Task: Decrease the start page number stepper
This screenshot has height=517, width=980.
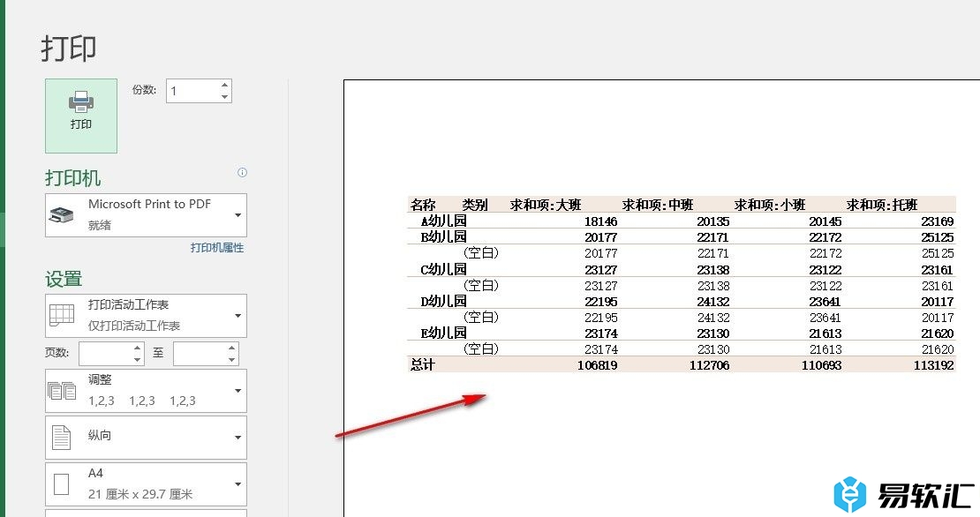Action: [x=138, y=360]
